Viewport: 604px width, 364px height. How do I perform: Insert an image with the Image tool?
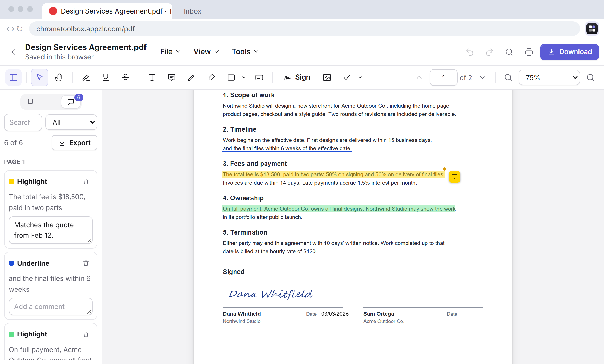[x=327, y=77]
